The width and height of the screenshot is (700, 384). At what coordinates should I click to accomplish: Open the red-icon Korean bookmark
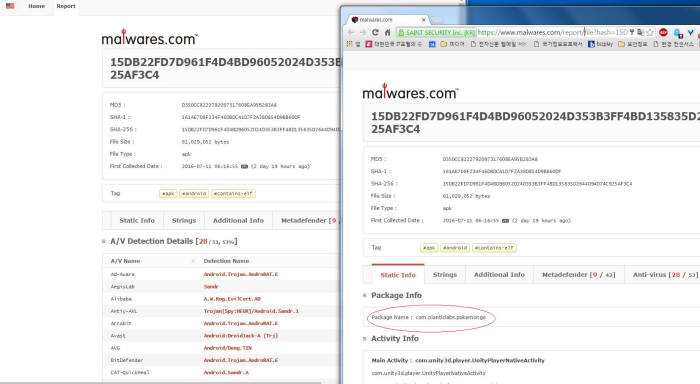(x=393, y=44)
